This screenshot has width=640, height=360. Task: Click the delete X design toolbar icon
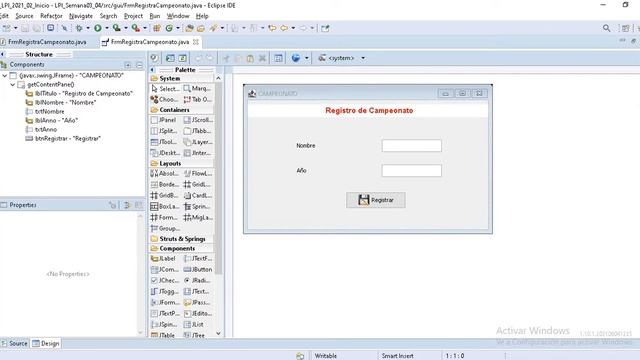pyautogui.click(x=262, y=58)
